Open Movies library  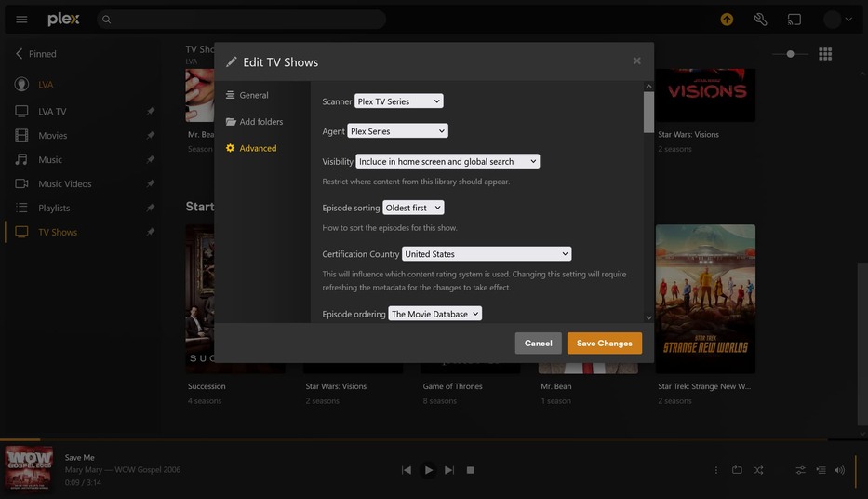point(52,135)
